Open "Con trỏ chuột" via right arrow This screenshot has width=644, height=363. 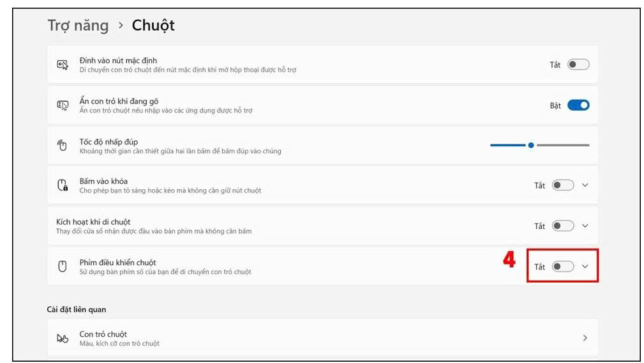[585, 338]
